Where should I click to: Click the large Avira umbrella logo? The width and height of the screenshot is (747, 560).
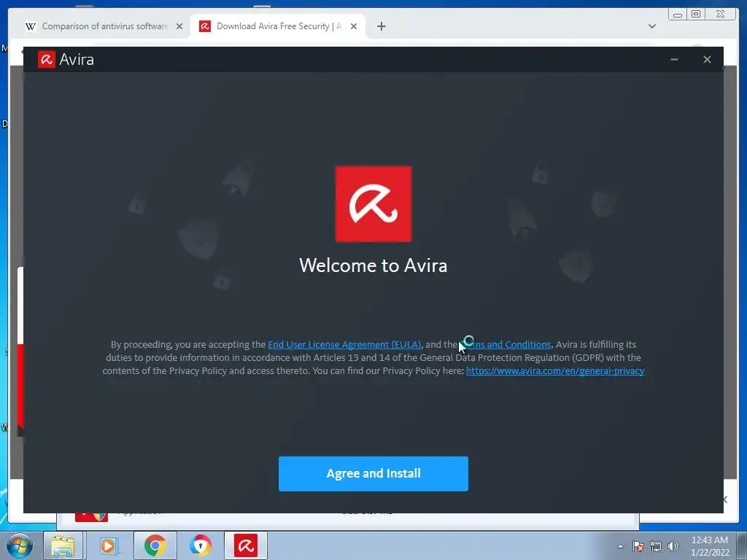point(373,204)
